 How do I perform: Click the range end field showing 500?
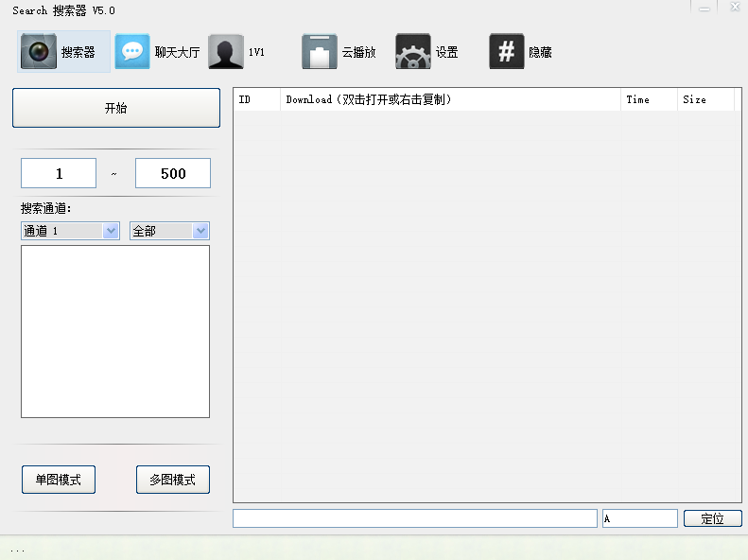click(x=173, y=173)
